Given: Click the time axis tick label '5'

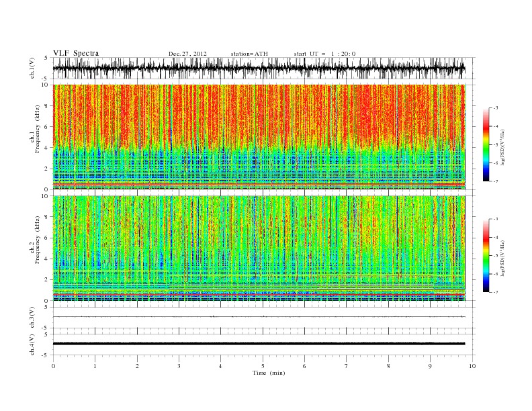Looking at the screenshot, I should 263,366.
